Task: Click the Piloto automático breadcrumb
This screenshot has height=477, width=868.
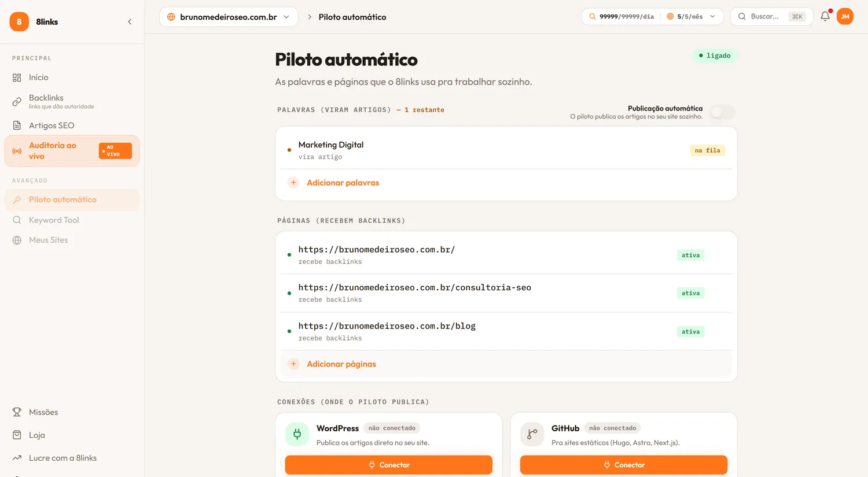Action: pyautogui.click(x=352, y=17)
